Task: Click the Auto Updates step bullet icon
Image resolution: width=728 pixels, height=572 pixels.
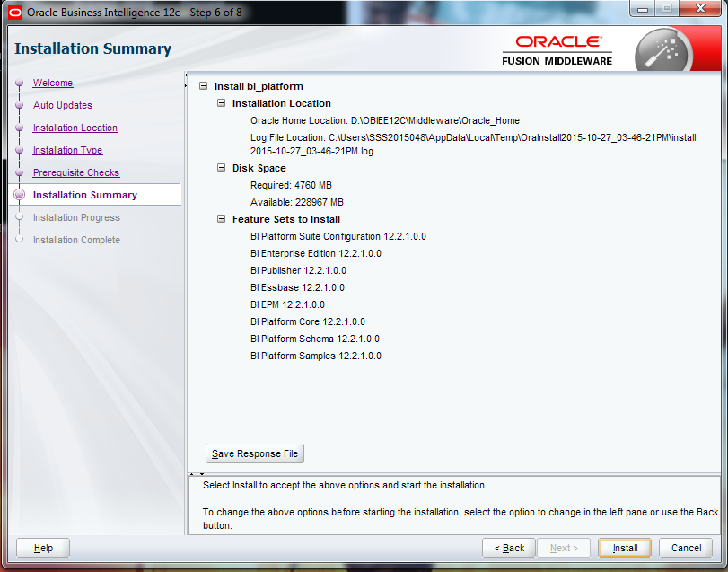Action: pyautogui.click(x=19, y=105)
